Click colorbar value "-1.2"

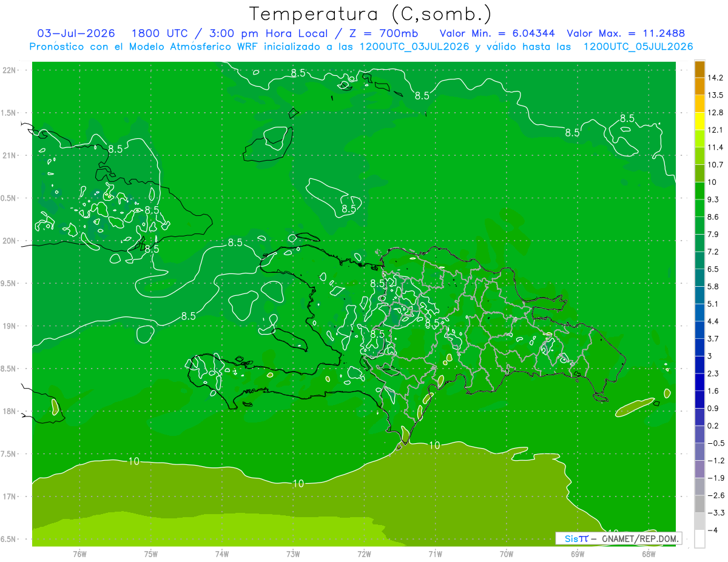pyautogui.click(x=716, y=461)
